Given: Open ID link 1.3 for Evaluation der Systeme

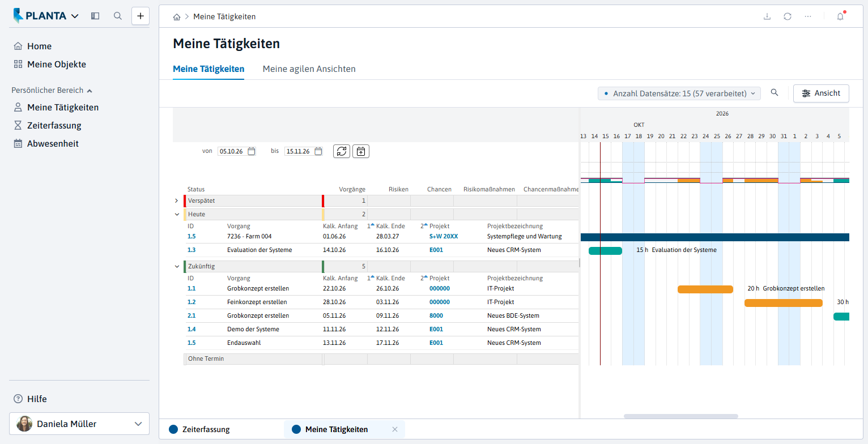Looking at the screenshot, I should 192,250.
